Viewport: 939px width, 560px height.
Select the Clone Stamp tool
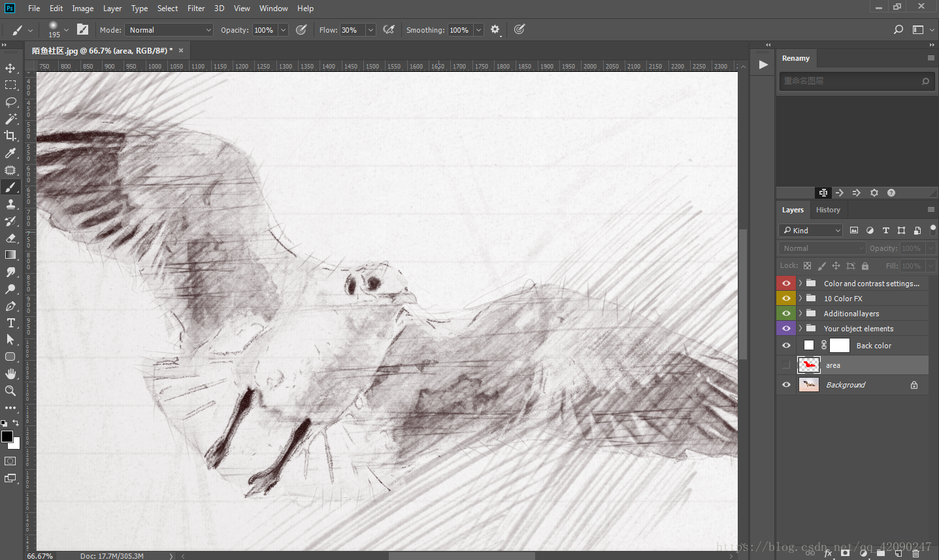tap(10, 205)
